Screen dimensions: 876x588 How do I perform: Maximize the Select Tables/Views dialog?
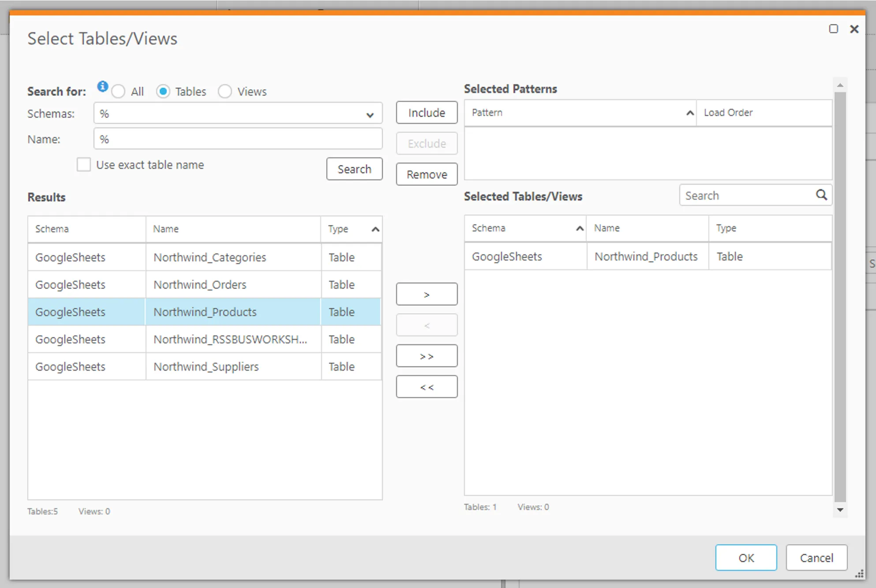[x=833, y=29]
